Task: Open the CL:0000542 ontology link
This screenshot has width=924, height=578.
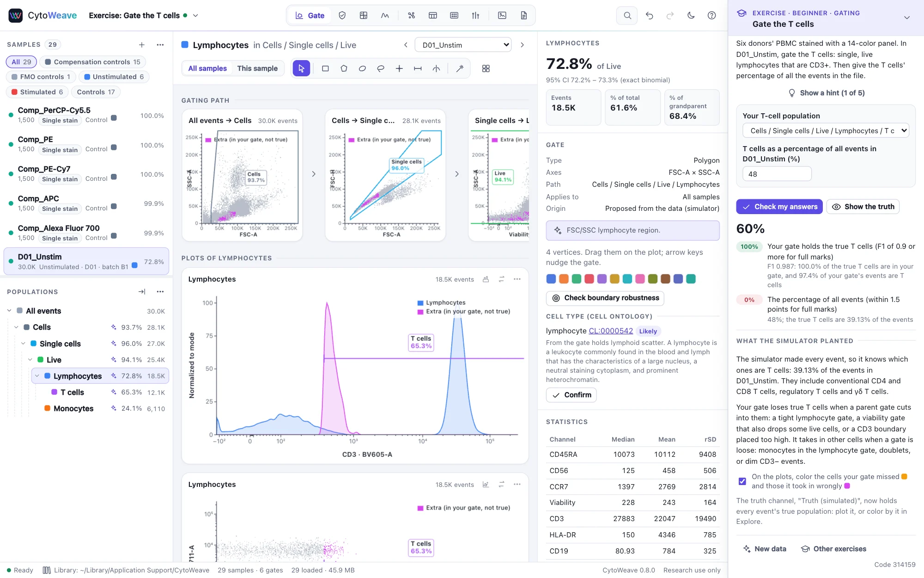Action: (611, 331)
